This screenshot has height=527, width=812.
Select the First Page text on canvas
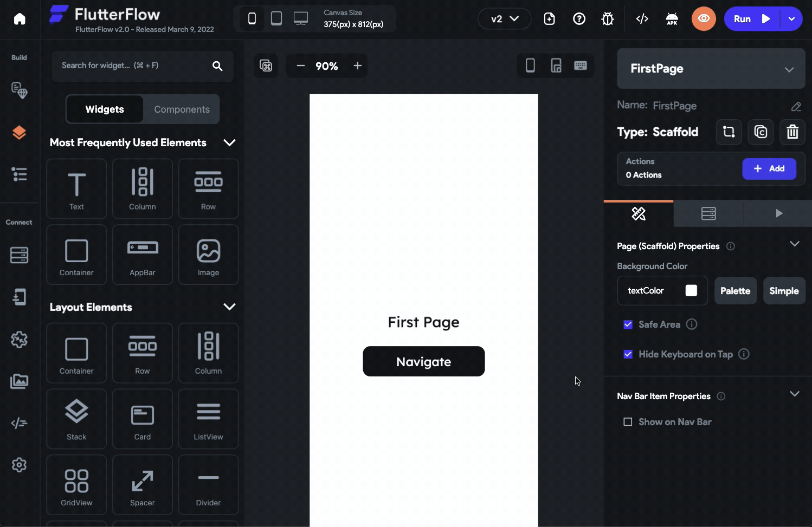424,322
